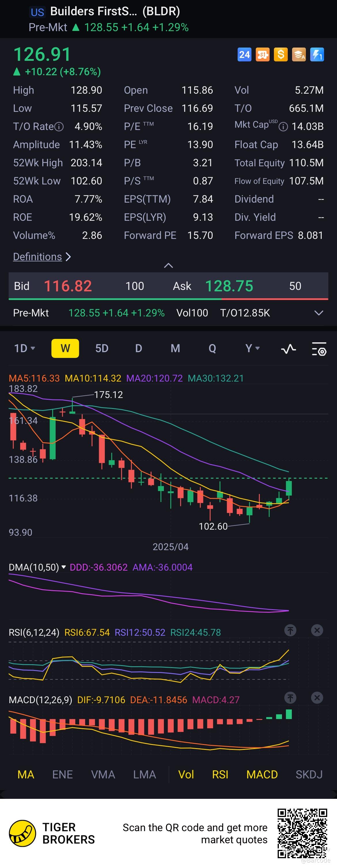This screenshot has width=337, height=868.
Task: Tap the Builders FirstS... (BLDR) title
Action: click(x=115, y=12)
